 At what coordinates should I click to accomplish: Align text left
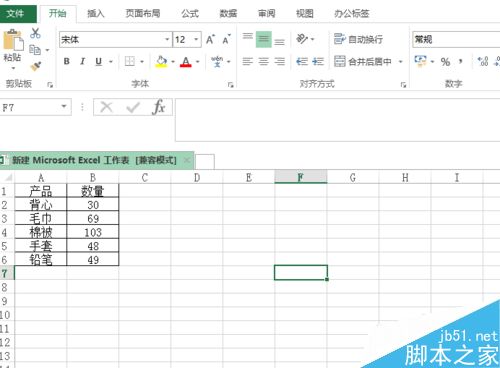coord(247,61)
